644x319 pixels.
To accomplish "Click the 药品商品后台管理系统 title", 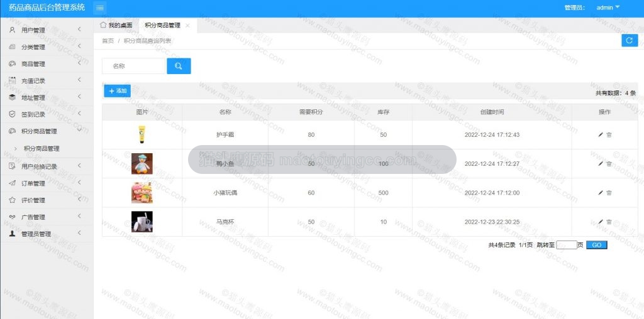I will pyautogui.click(x=47, y=7).
